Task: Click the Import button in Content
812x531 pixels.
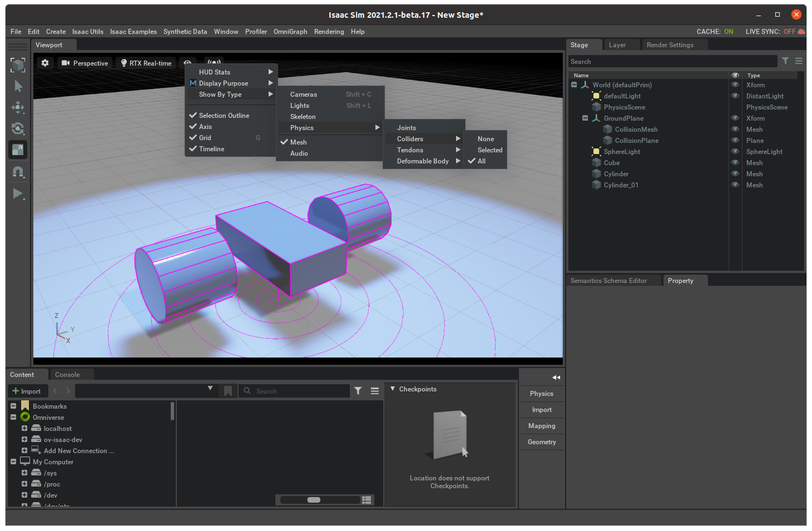Action: [x=27, y=391]
